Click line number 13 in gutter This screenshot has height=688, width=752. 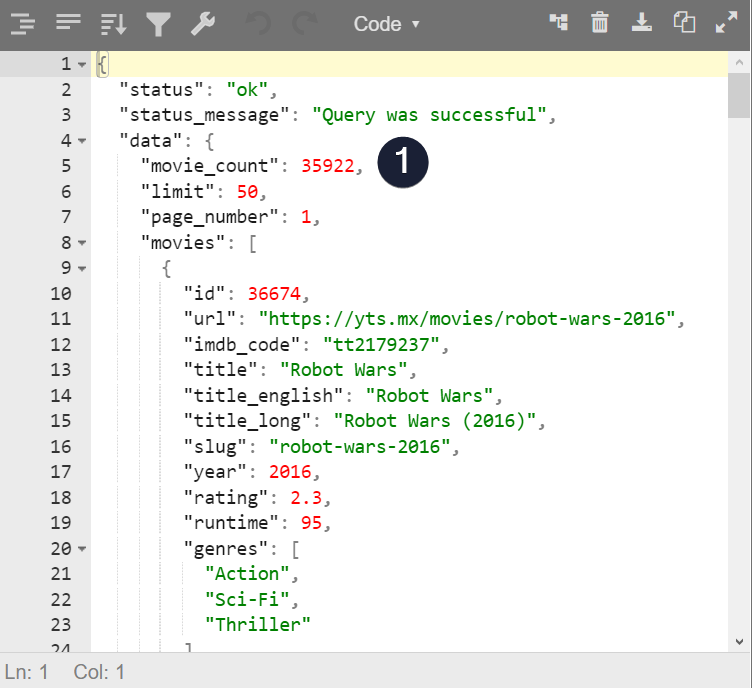(61, 370)
